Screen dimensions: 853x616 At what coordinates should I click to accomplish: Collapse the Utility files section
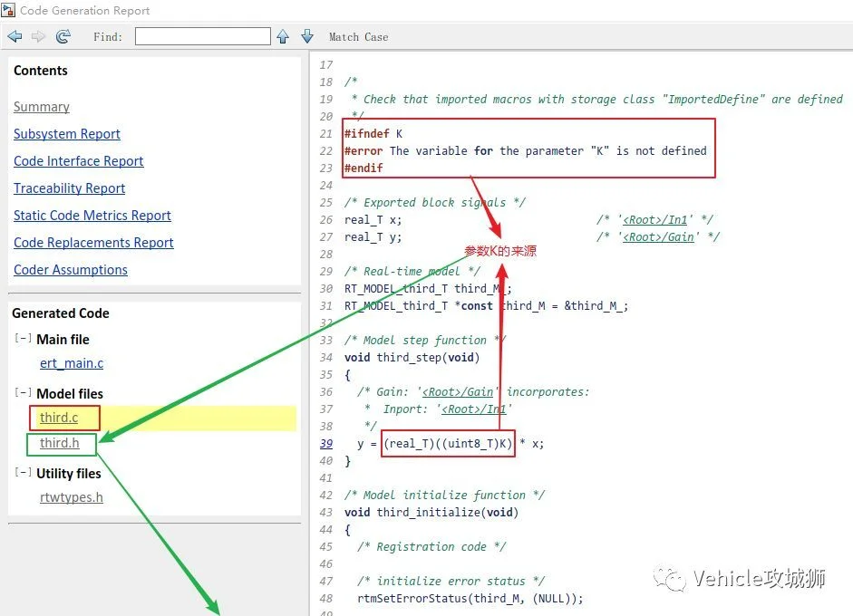(23, 473)
